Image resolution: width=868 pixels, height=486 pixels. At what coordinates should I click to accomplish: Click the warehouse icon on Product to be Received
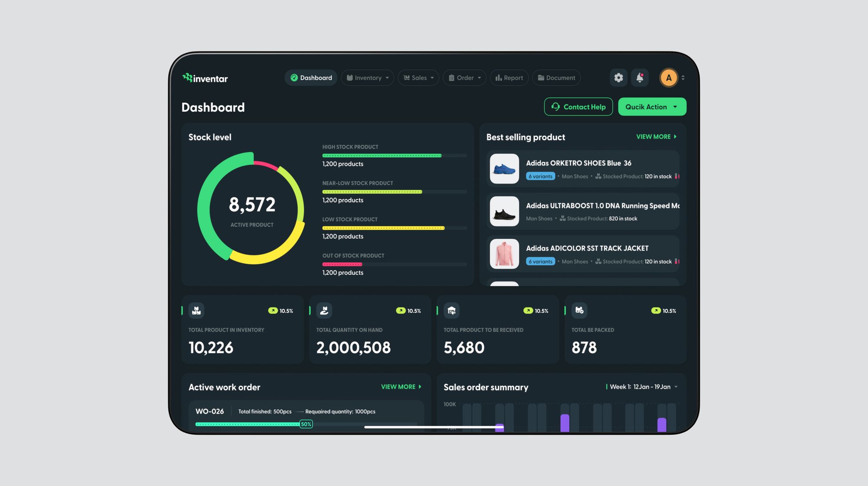point(451,311)
